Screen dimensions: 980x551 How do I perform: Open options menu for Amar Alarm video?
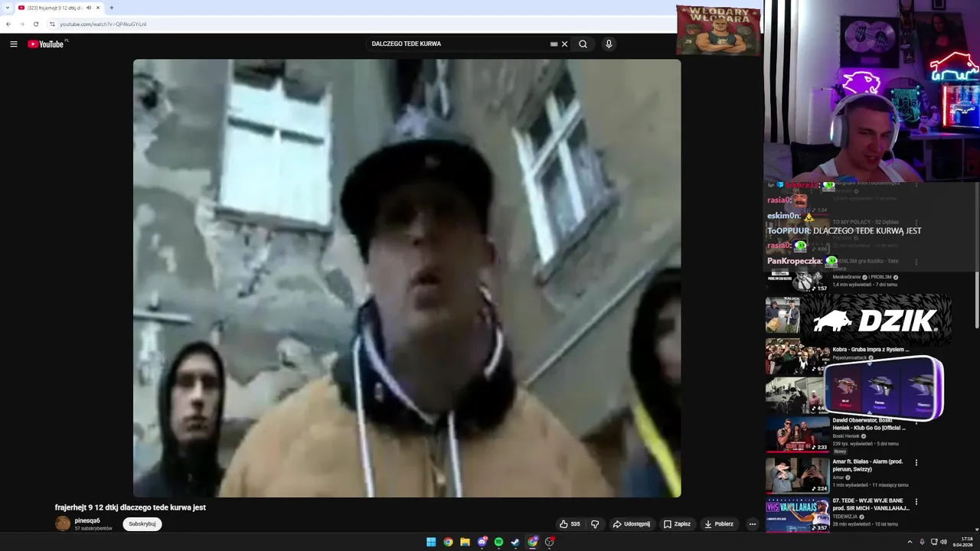(x=916, y=462)
